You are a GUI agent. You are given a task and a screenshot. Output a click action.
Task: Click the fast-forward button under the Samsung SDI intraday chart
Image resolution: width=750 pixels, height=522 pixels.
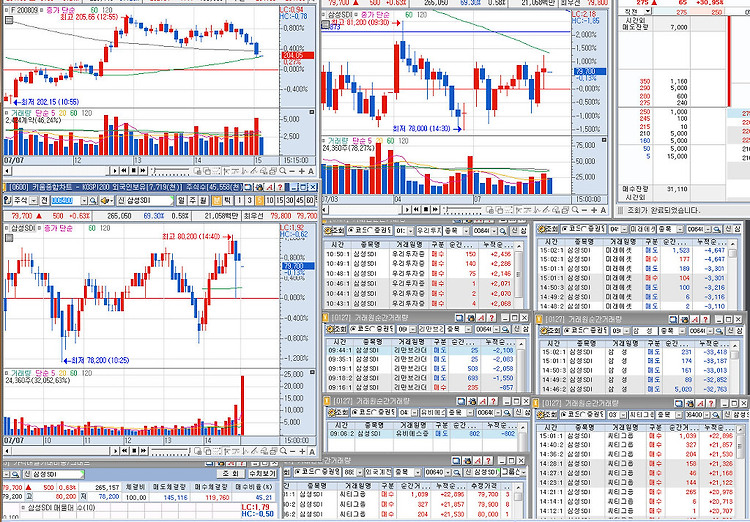143,451
